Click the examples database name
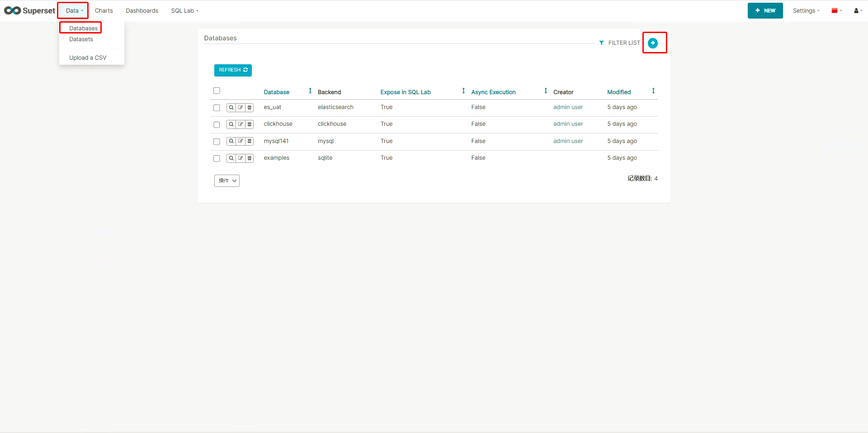The image size is (868, 433). tap(277, 158)
